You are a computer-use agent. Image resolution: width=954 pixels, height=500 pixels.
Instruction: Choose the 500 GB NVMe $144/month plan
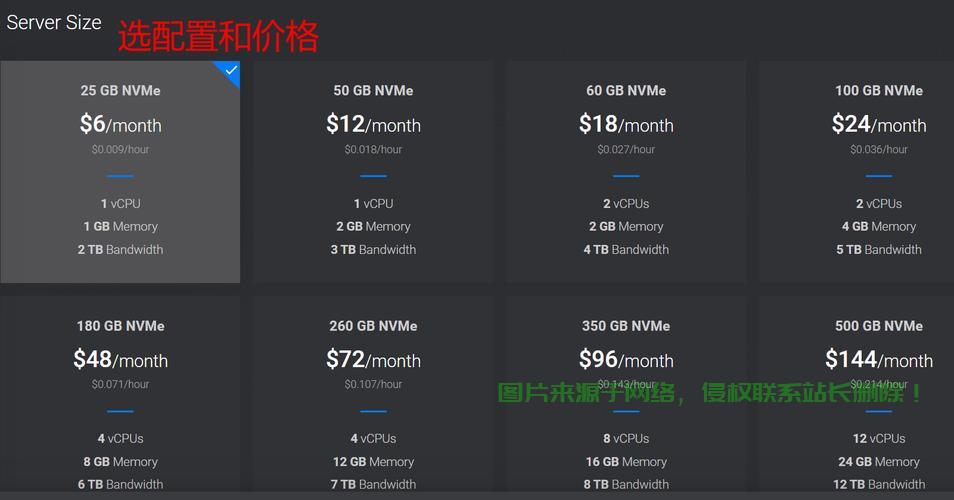point(878,360)
